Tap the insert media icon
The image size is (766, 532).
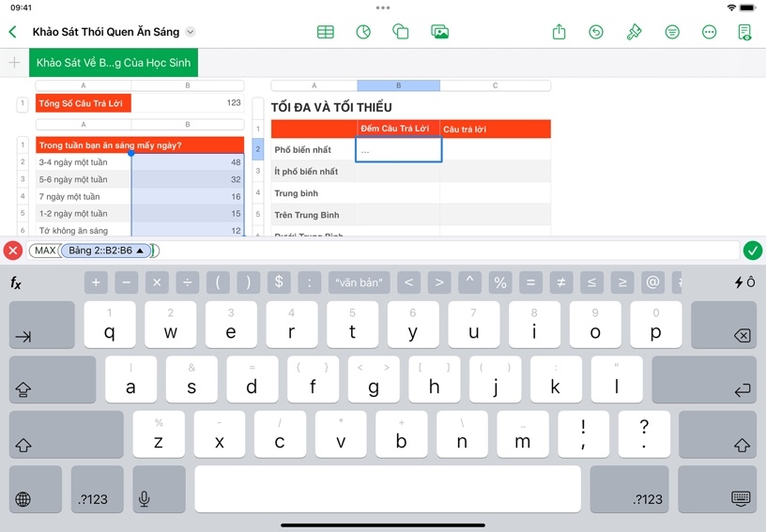pyautogui.click(x=439, y=32)
